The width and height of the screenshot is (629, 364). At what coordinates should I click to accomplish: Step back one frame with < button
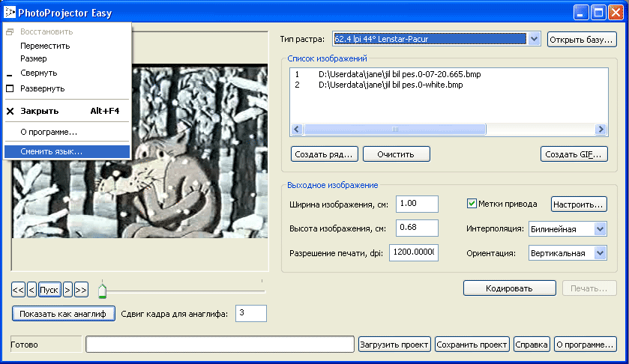click(32, 290)
